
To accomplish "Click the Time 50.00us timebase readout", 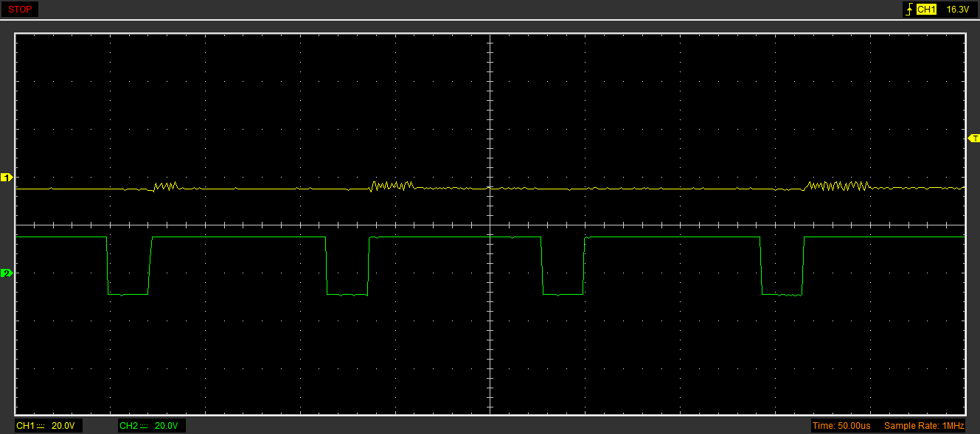I will [841, 426].
